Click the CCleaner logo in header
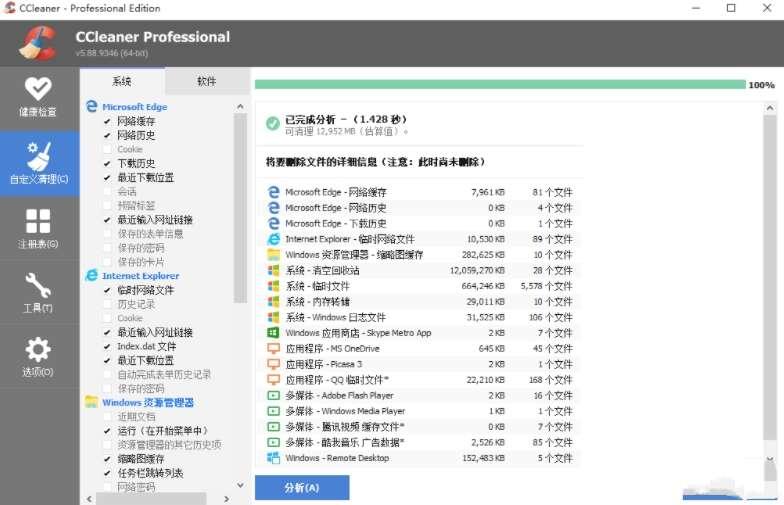Image resolution: width=784 pixels, height=505 pixels. [38, 43]
